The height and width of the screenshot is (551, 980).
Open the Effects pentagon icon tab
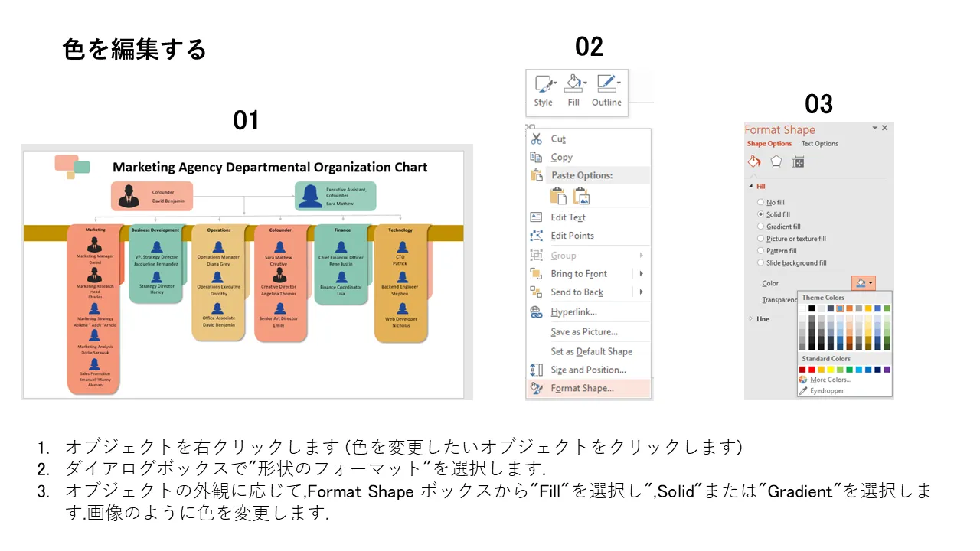click(x=776, y=161)
